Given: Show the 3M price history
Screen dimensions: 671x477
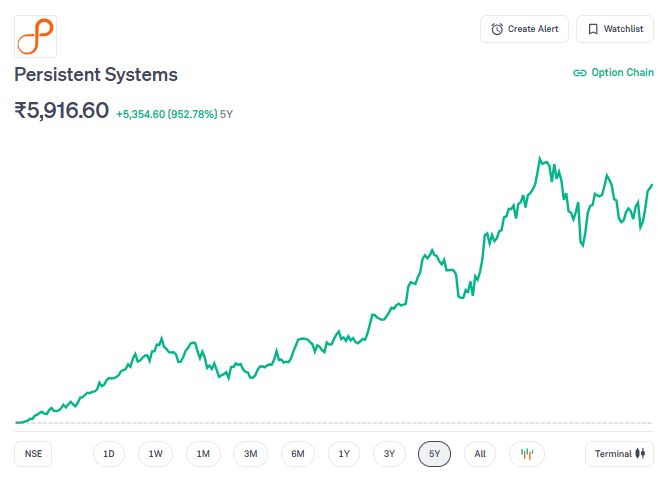Looking at the screenshot, I should pos(250,454).
